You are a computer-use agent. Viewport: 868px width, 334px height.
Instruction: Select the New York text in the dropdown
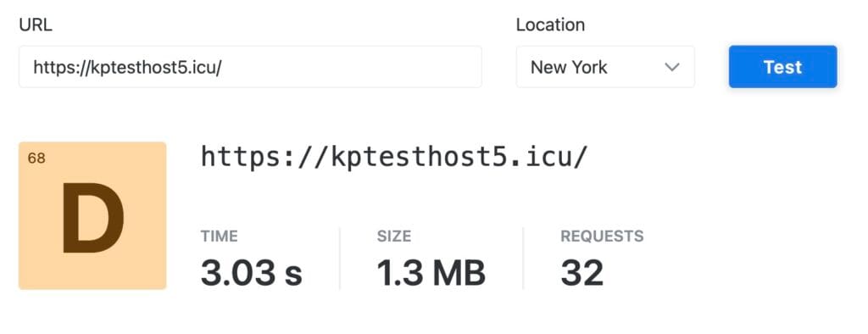(x=569, y=67)
